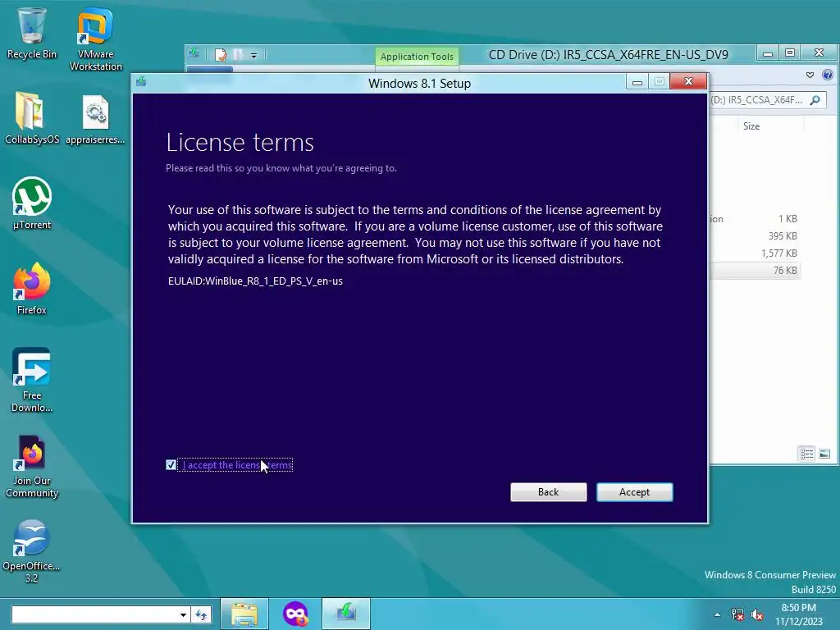The image size is (840, 630).
Task: Click the Explorer help question mark icon
Action: point(828,75)
